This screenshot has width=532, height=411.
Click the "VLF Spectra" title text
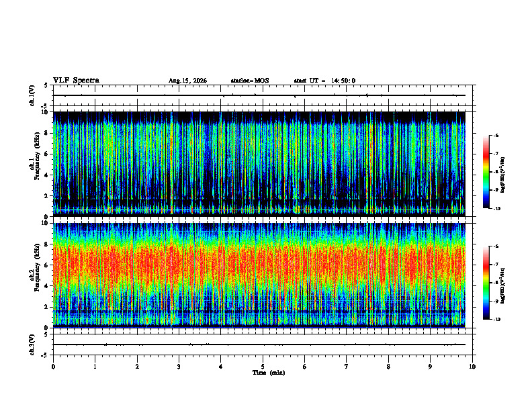[x=76, y=81]
